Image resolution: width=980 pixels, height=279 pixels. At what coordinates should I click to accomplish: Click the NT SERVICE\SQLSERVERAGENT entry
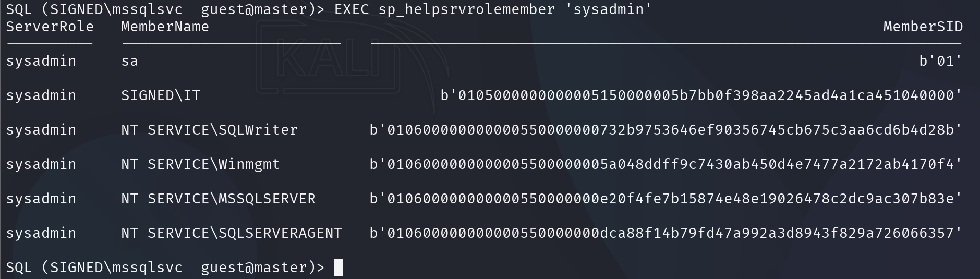[231, 233]
